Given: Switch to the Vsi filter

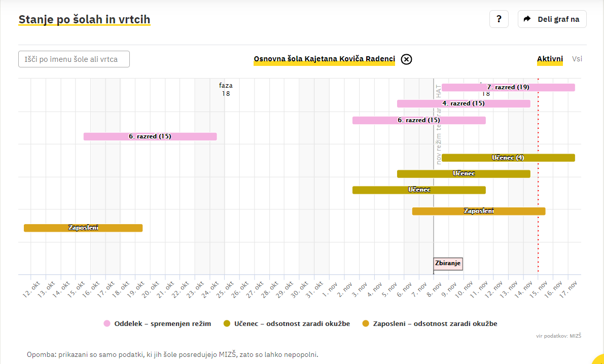Looking at the screenshot, I should click(577, 59).
